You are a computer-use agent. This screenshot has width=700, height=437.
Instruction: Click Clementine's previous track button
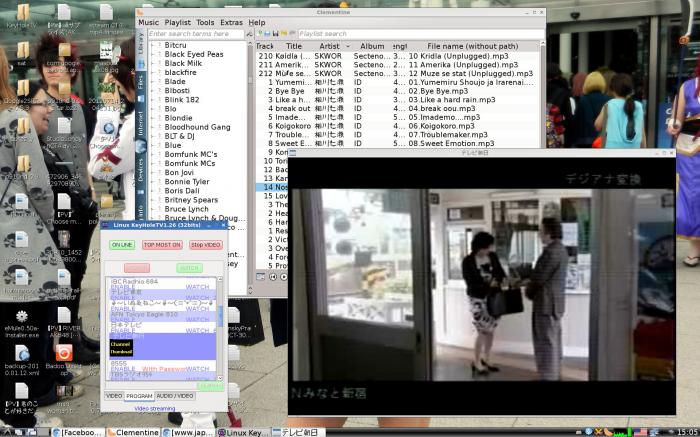pyautogui.click(x=273, y=277)
